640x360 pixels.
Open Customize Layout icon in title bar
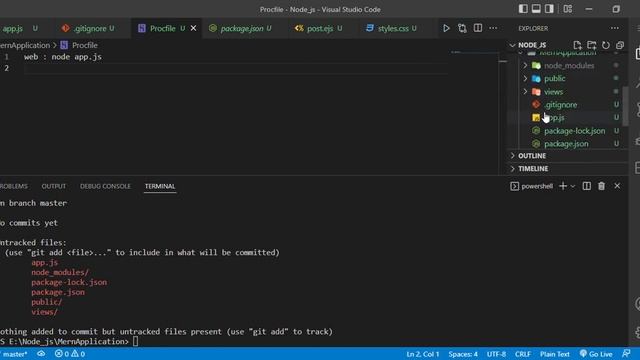[568, 9]
